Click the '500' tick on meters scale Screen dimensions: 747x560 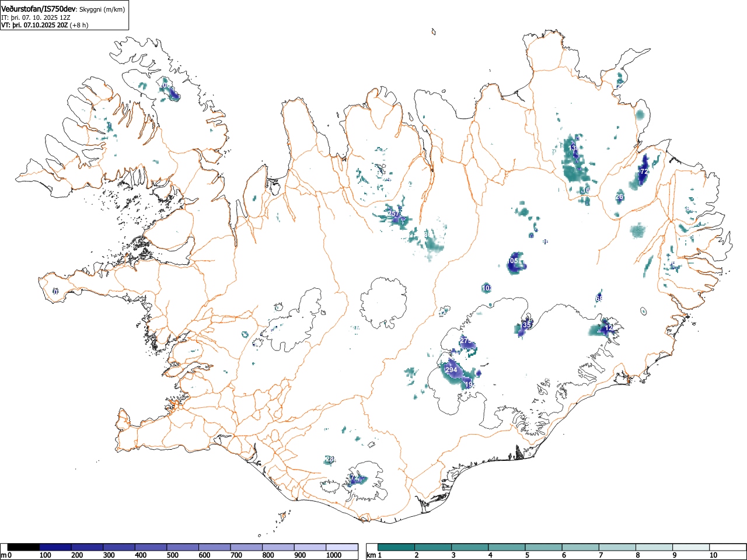(173, 555)
